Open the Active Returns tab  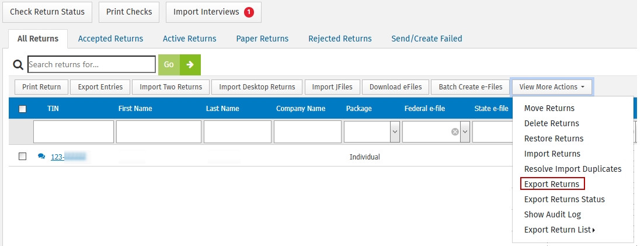pyautogui.click(x=189, y=39)
